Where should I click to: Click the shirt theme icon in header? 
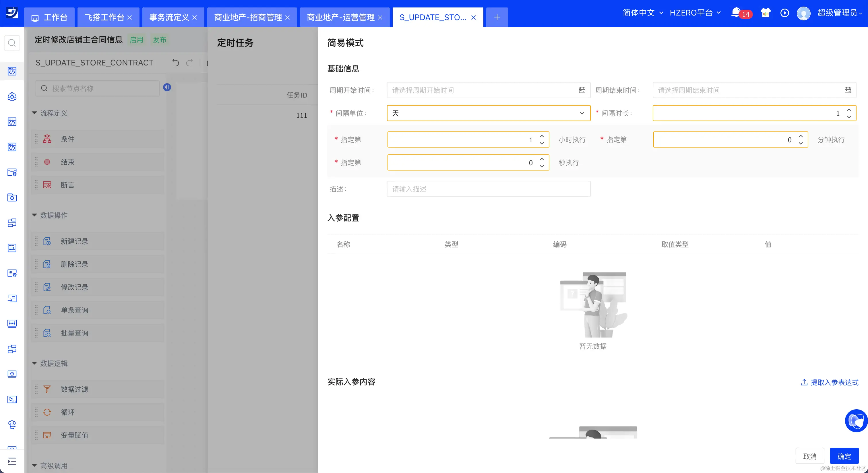766,13
